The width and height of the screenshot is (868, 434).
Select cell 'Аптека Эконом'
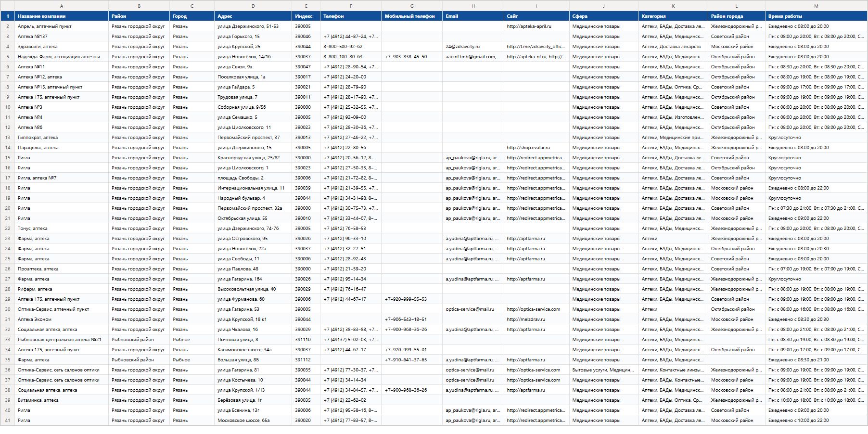(62, 319)
